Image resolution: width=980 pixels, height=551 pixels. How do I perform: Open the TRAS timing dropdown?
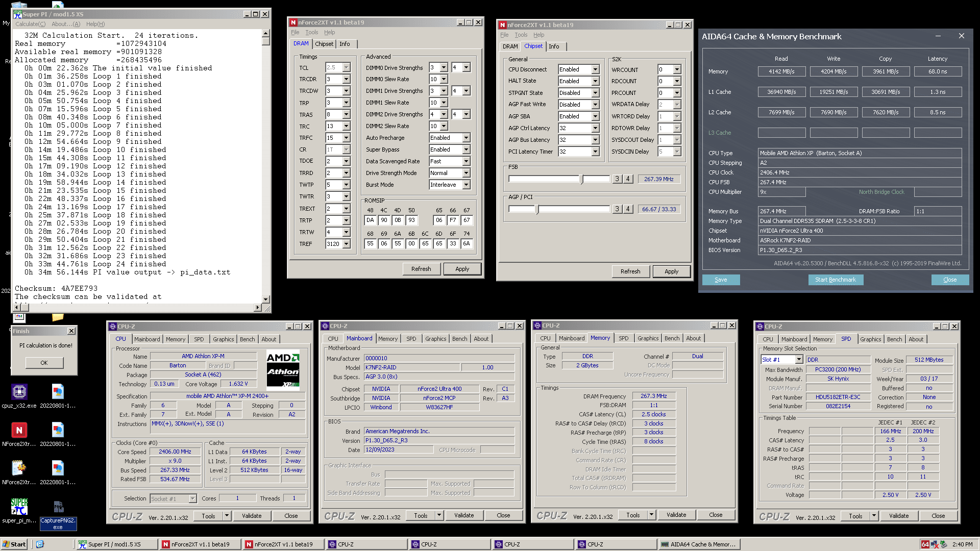point(347,115)
